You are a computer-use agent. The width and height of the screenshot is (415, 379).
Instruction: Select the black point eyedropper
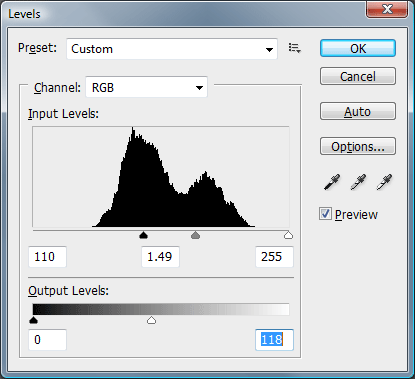tap(332, 182)
